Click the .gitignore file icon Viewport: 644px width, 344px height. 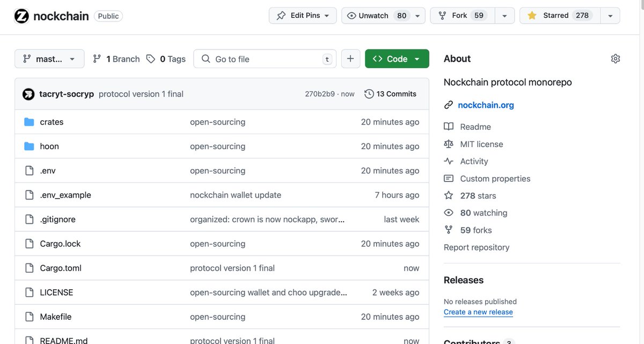pos(30,219)
